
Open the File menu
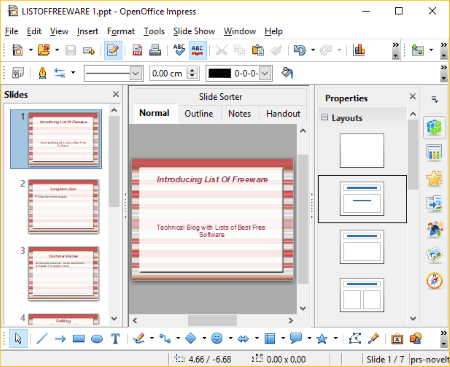(x=11, y=31)
